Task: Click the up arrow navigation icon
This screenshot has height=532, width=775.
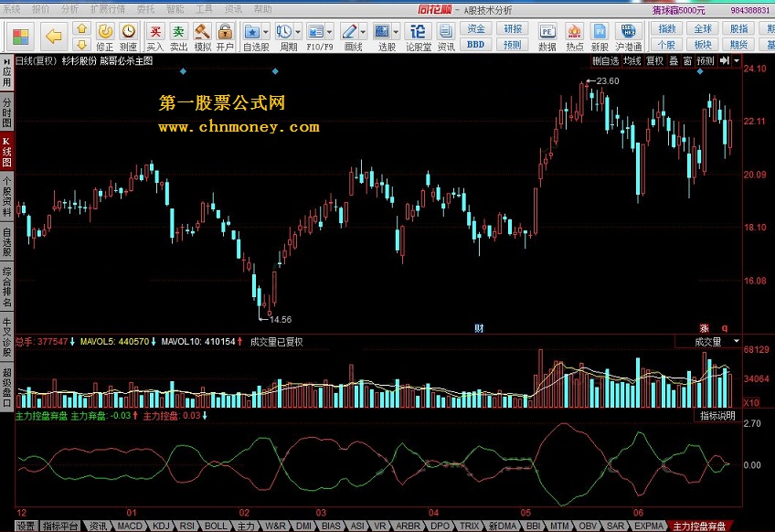Action: tap(82, 28)
